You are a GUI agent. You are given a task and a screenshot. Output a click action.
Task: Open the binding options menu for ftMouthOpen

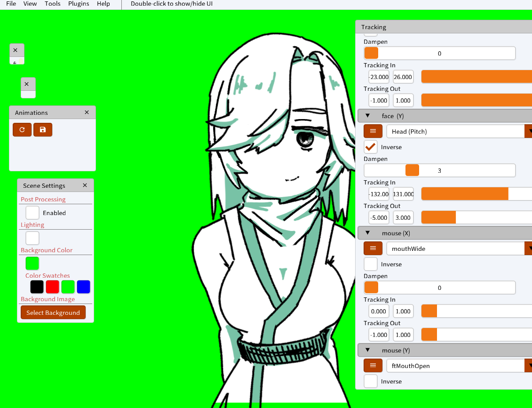(x=373, y=365)
